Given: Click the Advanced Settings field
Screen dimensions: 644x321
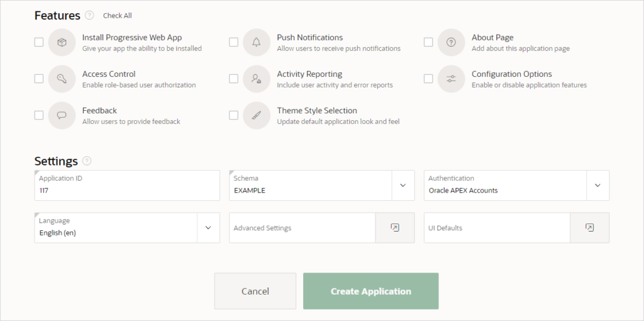Looking at the screenshot, I should 303,228.
